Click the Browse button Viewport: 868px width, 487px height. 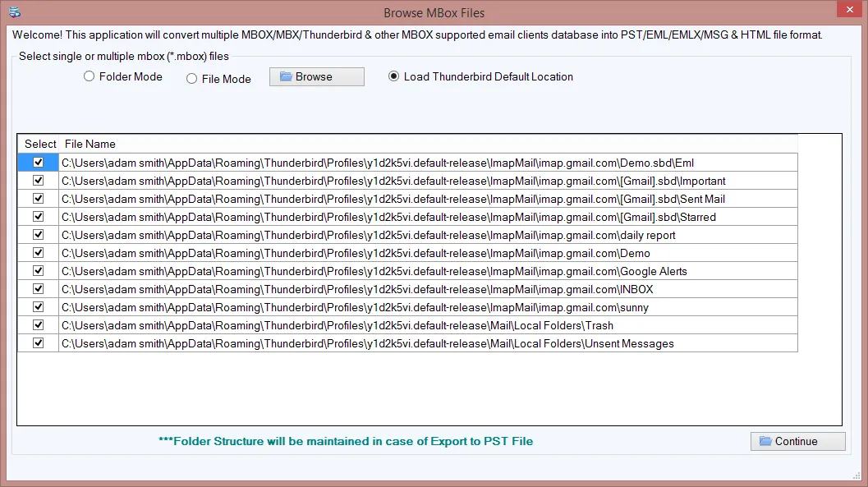[317, 77]
